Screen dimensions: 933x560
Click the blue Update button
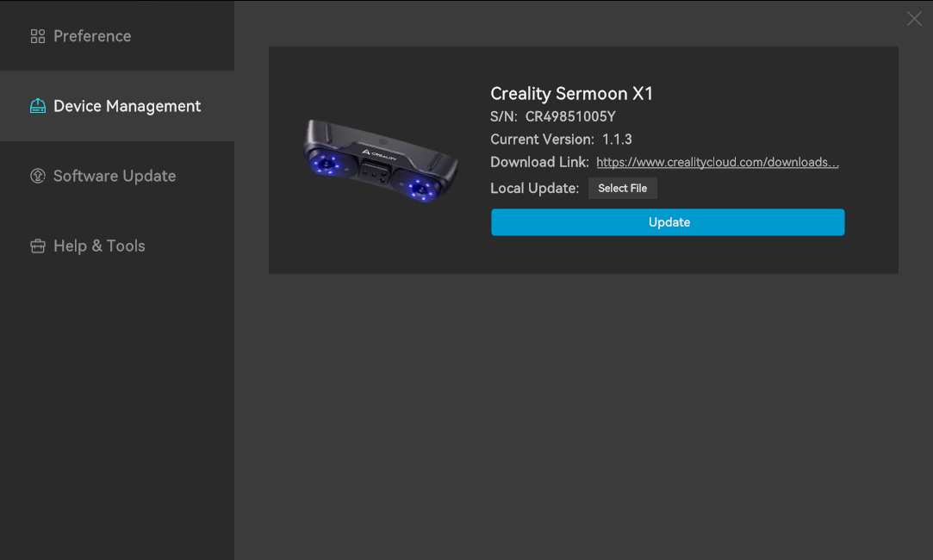[668, 222]
